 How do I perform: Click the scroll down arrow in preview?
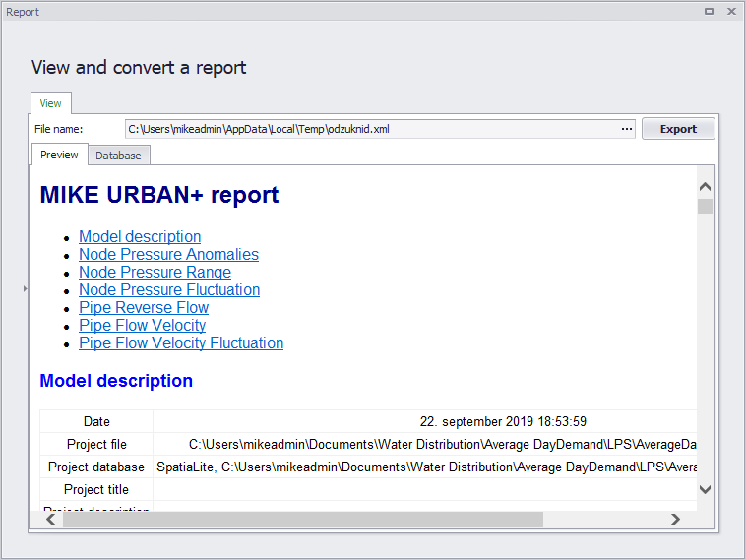tap(705, 489)
